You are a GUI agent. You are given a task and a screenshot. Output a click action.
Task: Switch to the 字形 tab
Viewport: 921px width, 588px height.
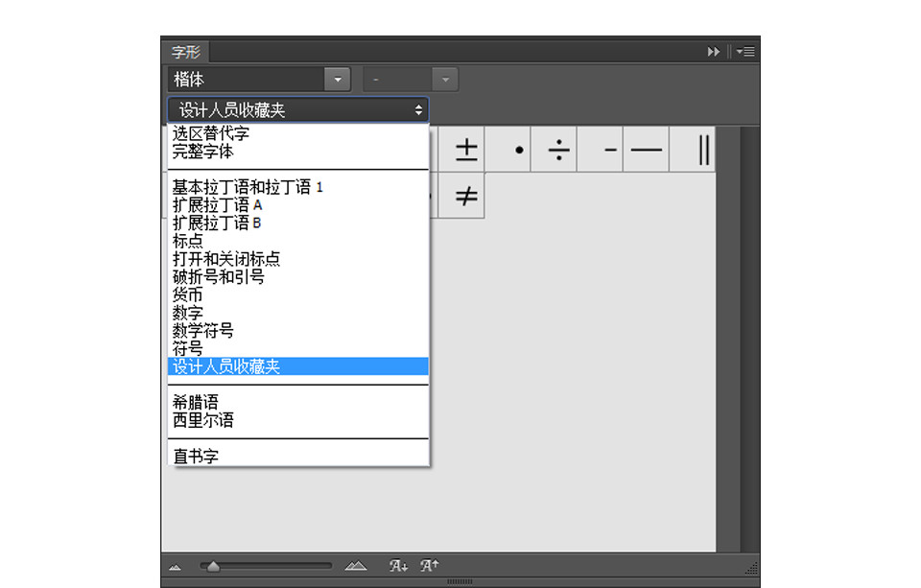[185, 53]
